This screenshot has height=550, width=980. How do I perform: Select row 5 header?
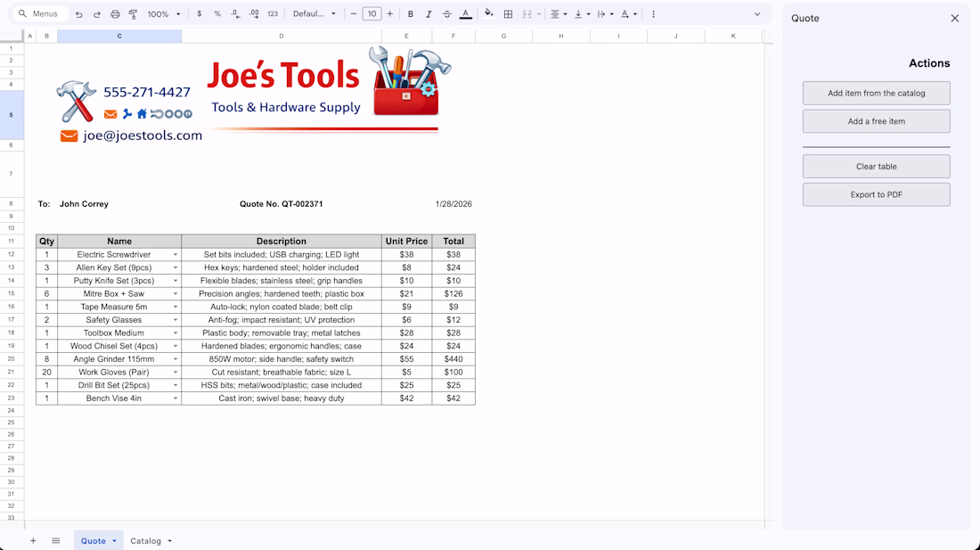(12, 115)
